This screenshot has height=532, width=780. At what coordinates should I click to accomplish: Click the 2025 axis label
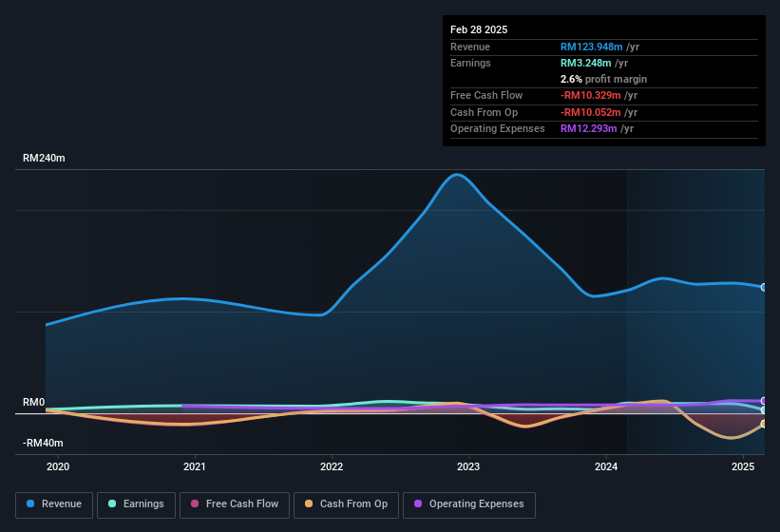(743, 466)
